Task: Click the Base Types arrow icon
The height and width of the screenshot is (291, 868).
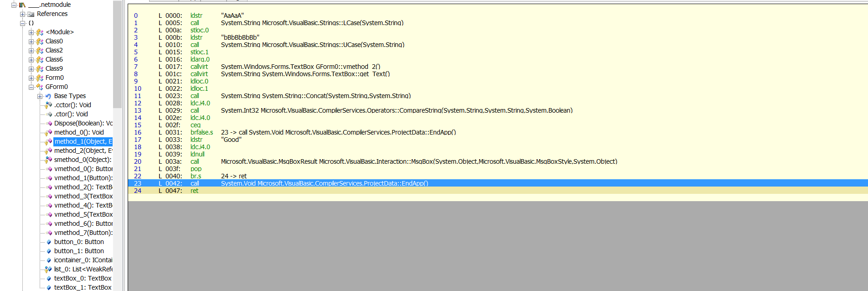Action: click(x=48, y=96)
